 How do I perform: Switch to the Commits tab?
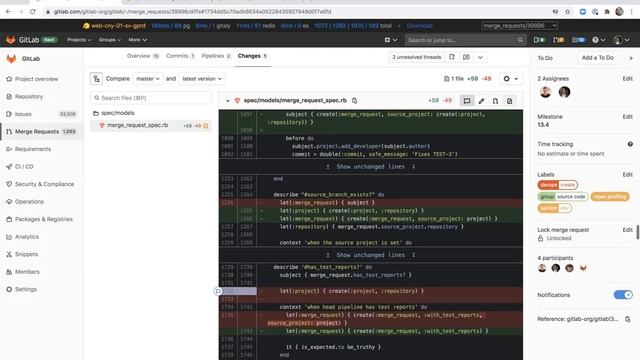(x=180, y=56)
